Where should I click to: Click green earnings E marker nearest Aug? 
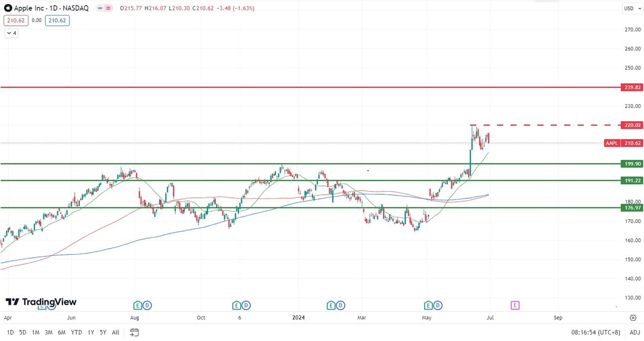pyautogui.click(x=138, y=305)
